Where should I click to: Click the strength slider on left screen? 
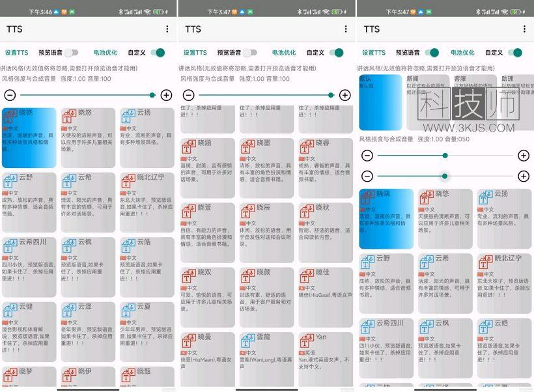click(87, 95)
